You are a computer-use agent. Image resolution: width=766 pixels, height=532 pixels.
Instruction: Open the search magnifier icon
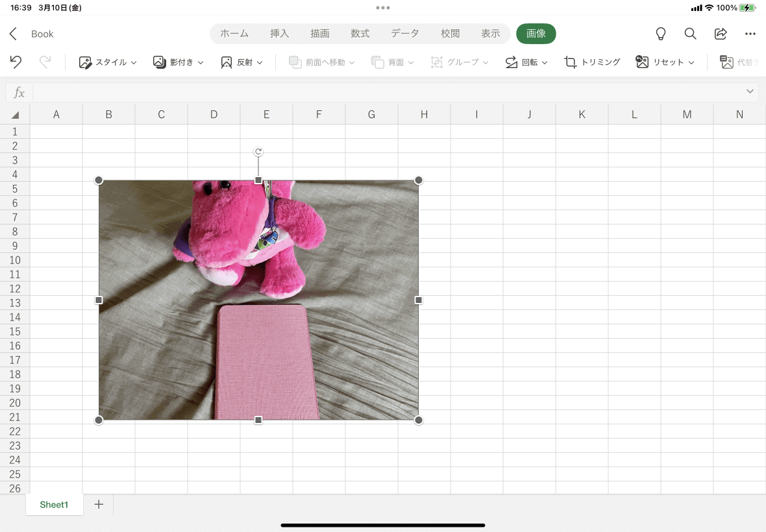coord(690,34)
